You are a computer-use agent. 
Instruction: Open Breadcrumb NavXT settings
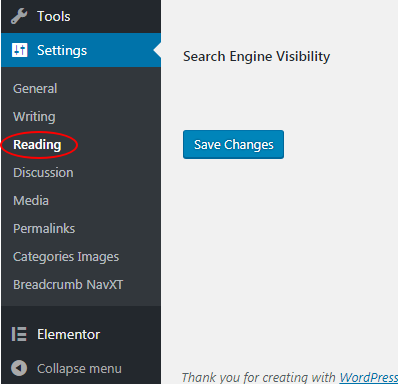[x=68, y=285]
